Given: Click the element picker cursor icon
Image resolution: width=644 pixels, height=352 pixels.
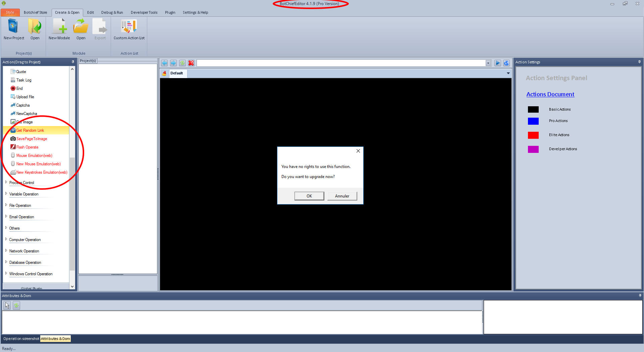Looking at the screenshot, I should 7,305.
